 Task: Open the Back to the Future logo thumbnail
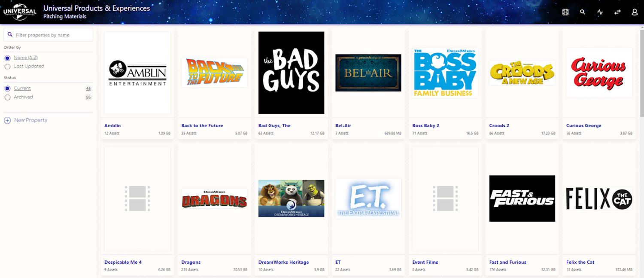point(214,73)
